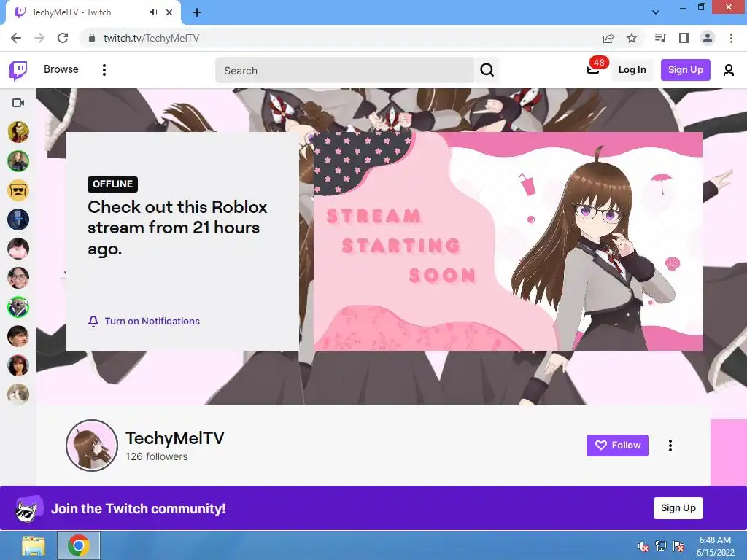Image resolution: width=747 pixels, height=560 pixels.
Task: Click Turn on Notifications link
Action: pyautogui.click(x=152, y=321)
